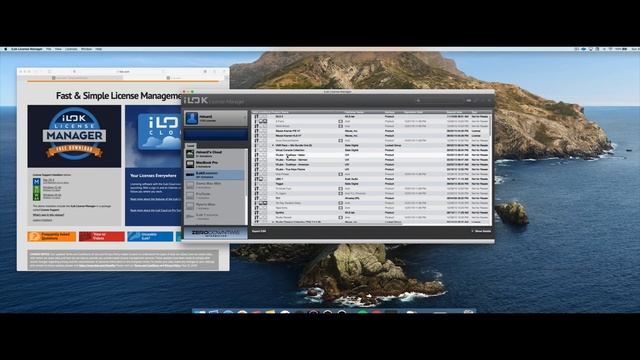Select the Trigger license row
Screen dimensions: 640x360
click(x=371, y=184)
